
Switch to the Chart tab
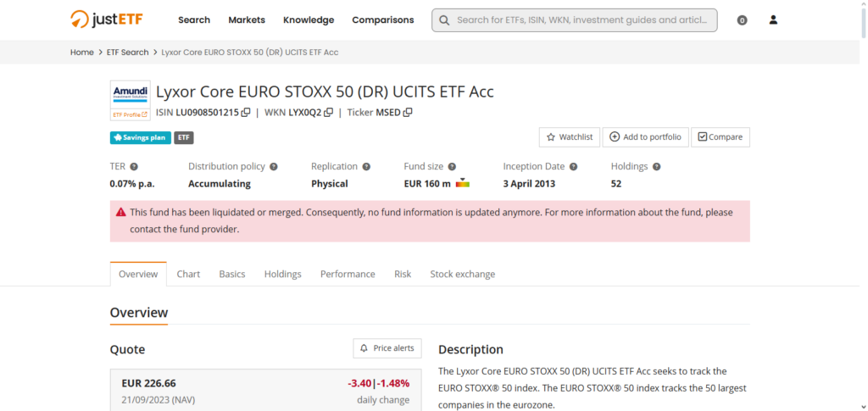pyautogui.click(x=188, y=274)
